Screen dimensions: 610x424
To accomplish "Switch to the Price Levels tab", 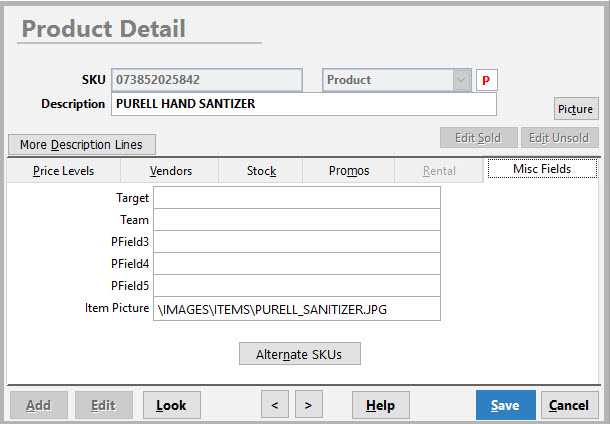I will [x=63, y=171].
